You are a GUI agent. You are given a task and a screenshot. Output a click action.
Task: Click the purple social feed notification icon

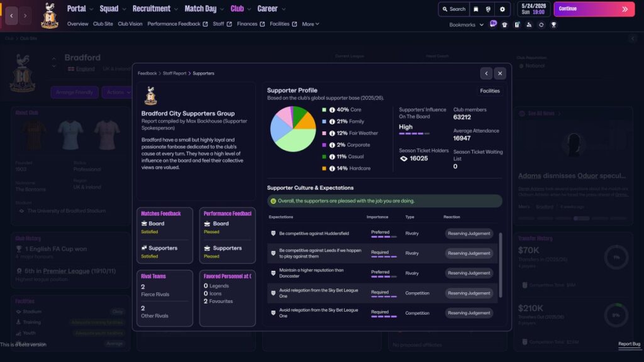(493, 24)
